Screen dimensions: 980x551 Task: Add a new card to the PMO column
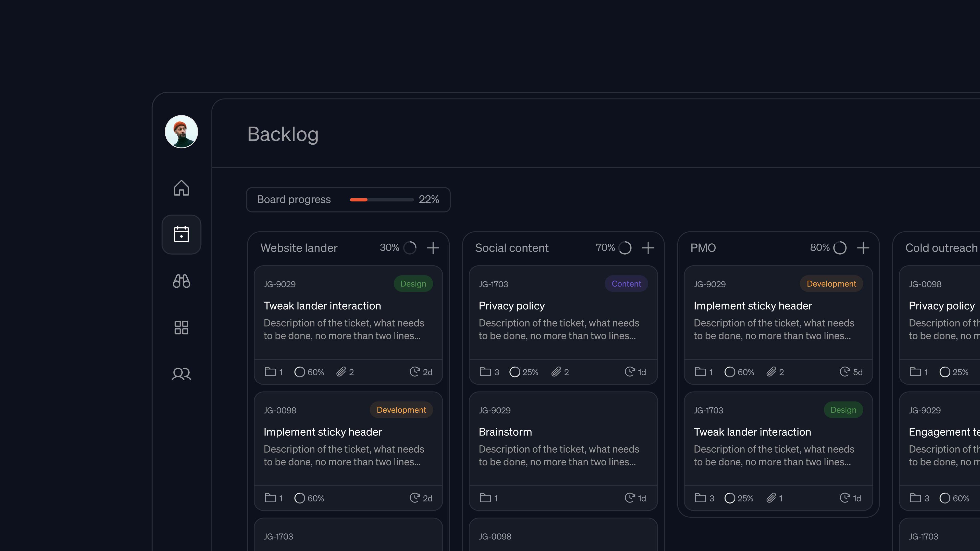point(863,248)
